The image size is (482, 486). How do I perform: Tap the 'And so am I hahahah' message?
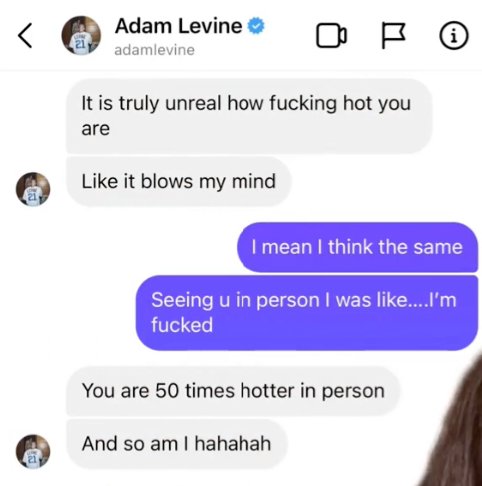pyautogui.click(x=176, y=444)
